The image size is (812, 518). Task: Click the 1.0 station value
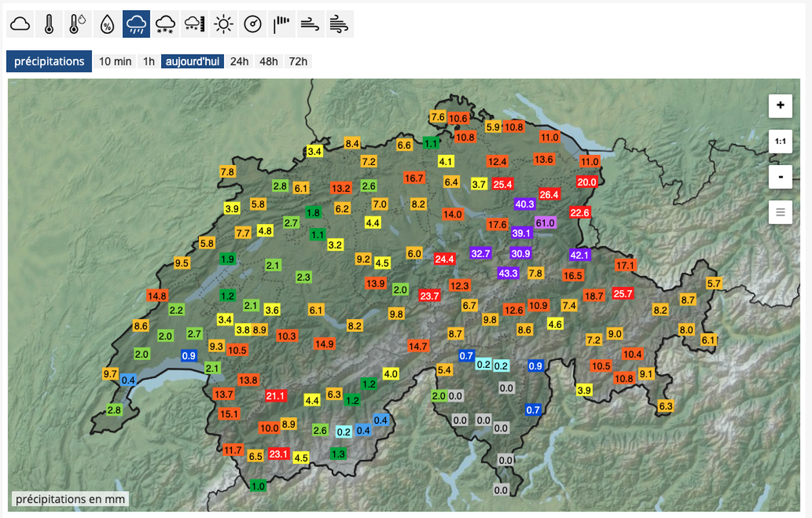pos(258,486)
